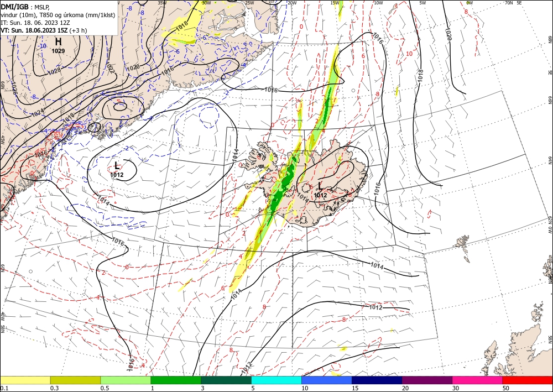Click the 'L' low symbol west of Iceland
This screenshot has width=553, height=392.
(117, 165)
